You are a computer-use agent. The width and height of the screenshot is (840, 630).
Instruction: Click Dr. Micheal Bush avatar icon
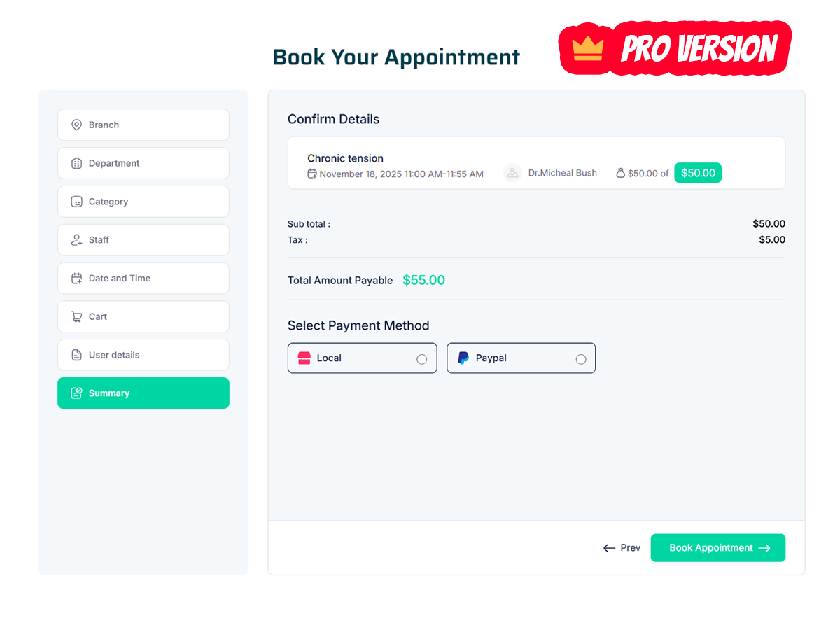513,173
